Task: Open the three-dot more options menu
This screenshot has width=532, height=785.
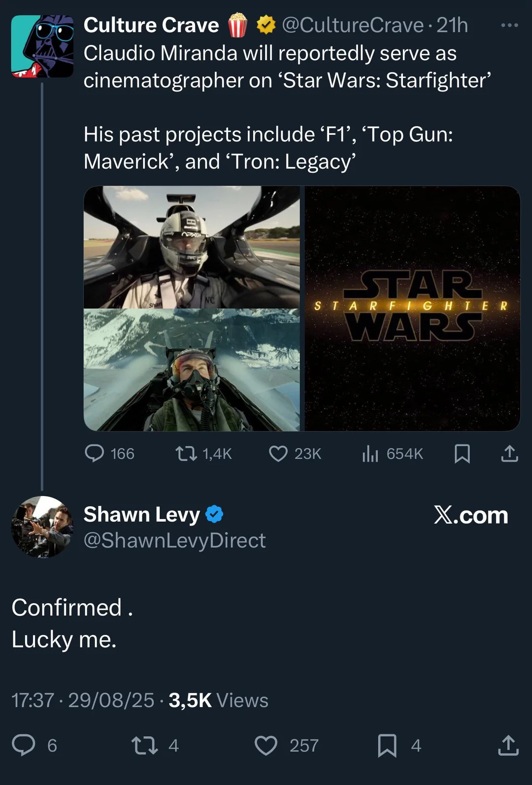Action: [x=509, y=25]
